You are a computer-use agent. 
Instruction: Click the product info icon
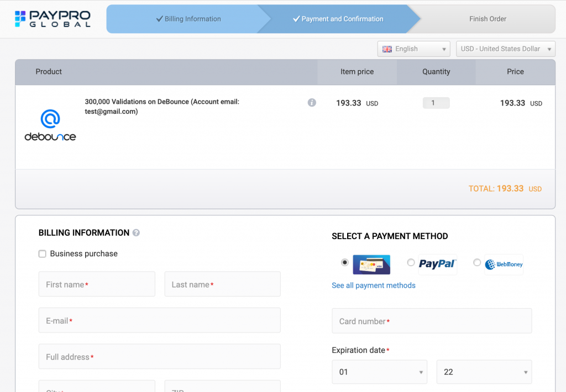pos(312,103)
